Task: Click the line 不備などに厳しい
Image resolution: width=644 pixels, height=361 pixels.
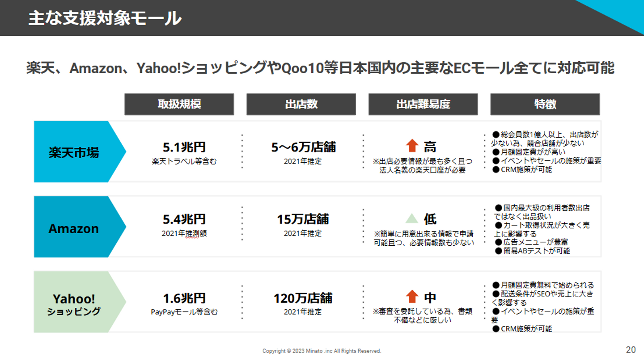Action: [423, 320]
